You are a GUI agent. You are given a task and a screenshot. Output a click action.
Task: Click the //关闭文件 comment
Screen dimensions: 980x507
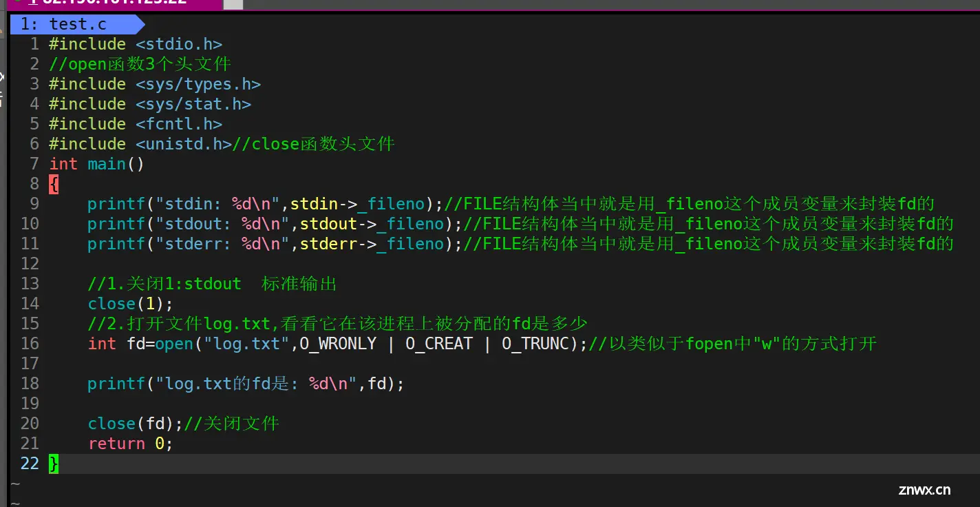point(232,424)
